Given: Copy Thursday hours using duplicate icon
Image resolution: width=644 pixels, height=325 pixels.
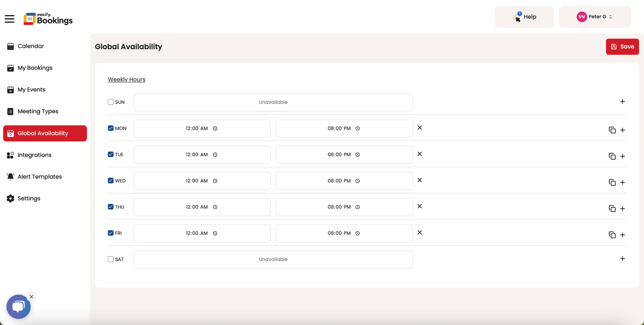Looking at the screenshot, I should tap(612, 209).
